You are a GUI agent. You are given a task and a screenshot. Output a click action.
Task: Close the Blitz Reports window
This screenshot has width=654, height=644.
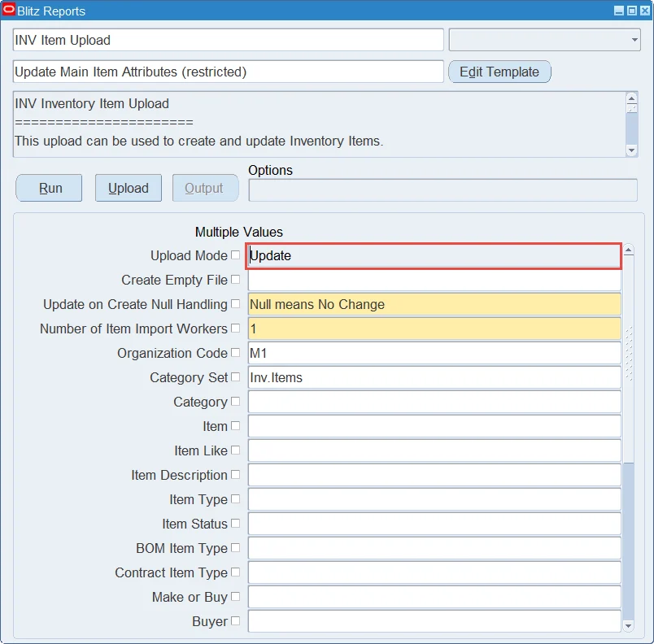645,11
